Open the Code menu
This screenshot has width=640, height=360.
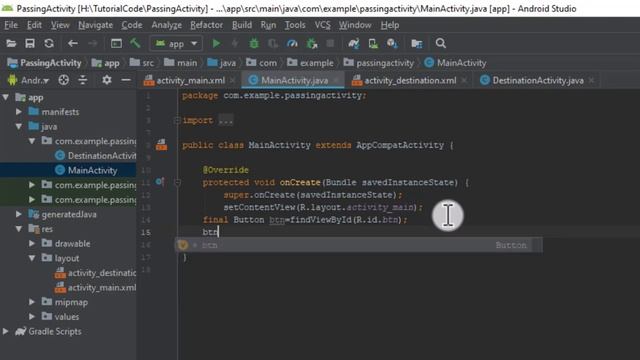pyautogui.click(x=132, y=25)
